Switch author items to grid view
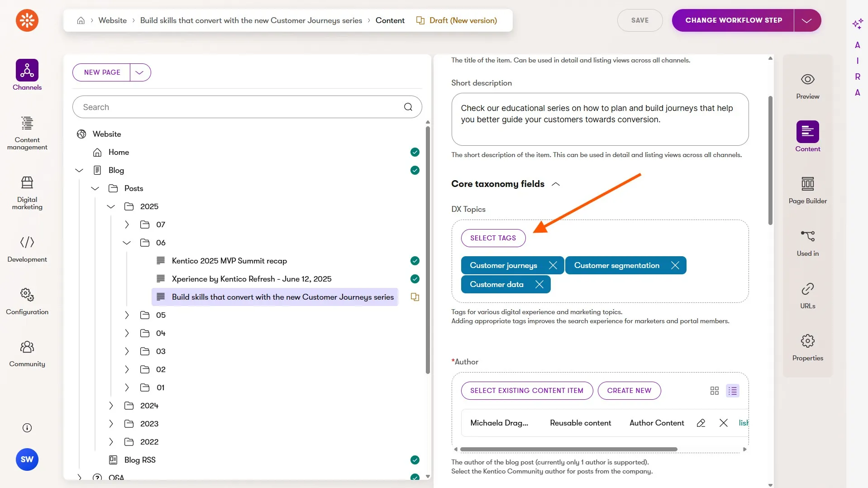Screen dimensions: 868x488 coord(715,391)
